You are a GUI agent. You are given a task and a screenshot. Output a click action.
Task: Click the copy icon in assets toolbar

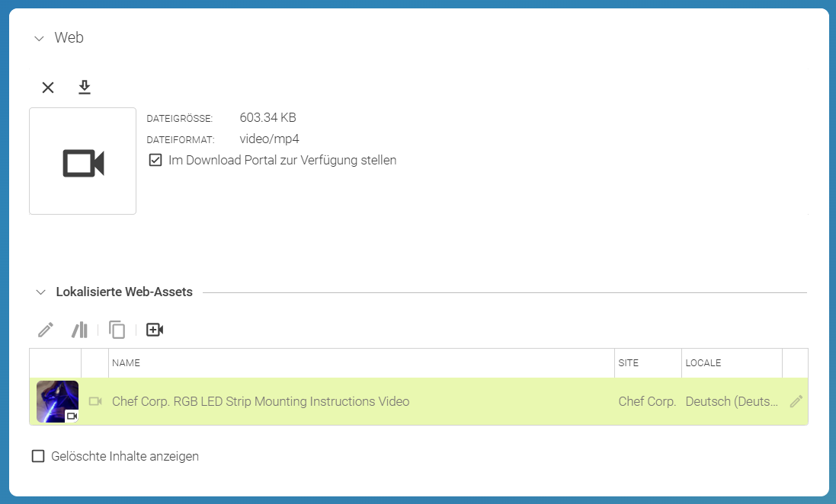tap(117, 330)
